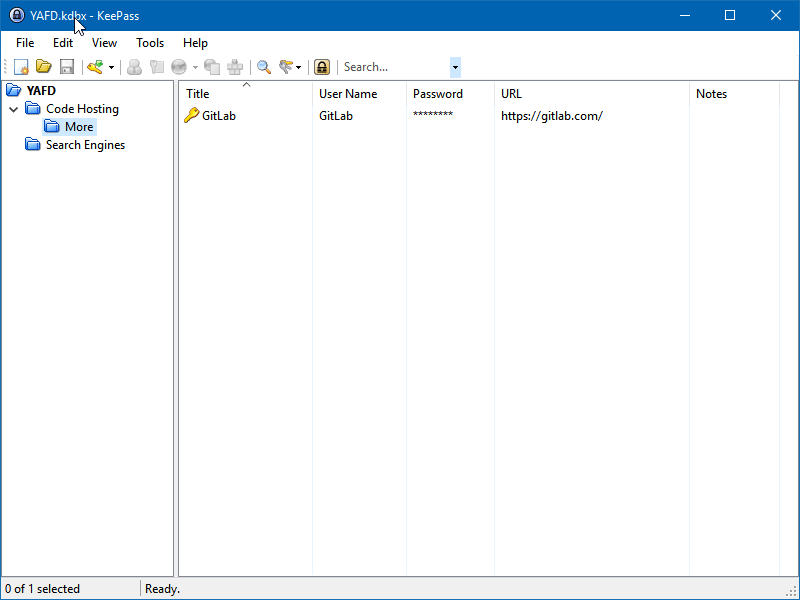The width and height of the screenshot is (800, 600).
Task: Click the 'Ready.' status bar text
Action: (x=162, y=589)
